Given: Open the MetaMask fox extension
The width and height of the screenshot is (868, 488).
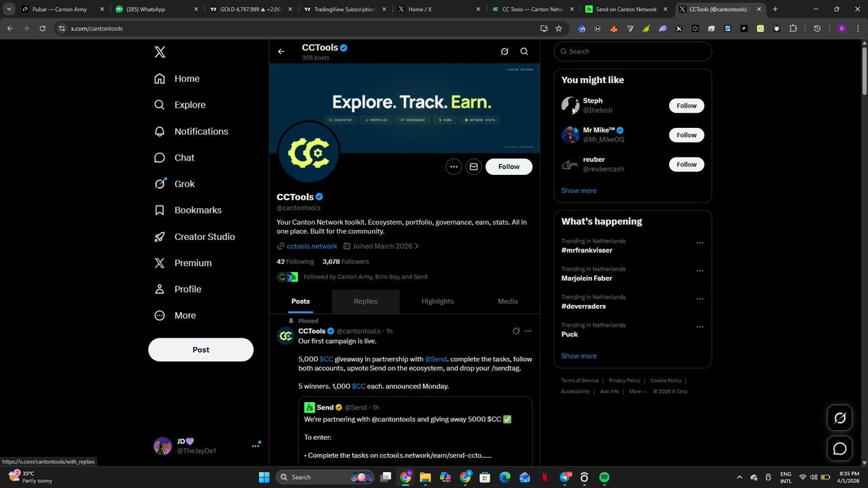Looking at the screenshot, I should click(614, 28).
